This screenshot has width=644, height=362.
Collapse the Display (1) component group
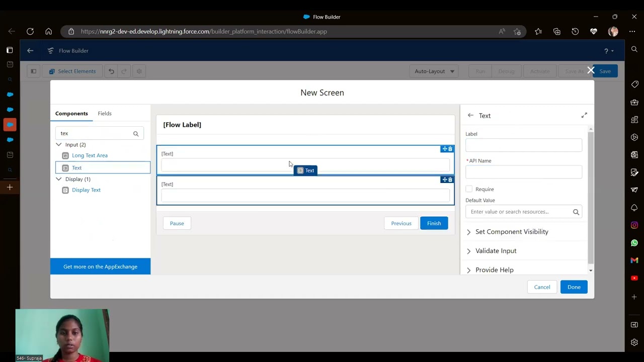tap(59, 179)
